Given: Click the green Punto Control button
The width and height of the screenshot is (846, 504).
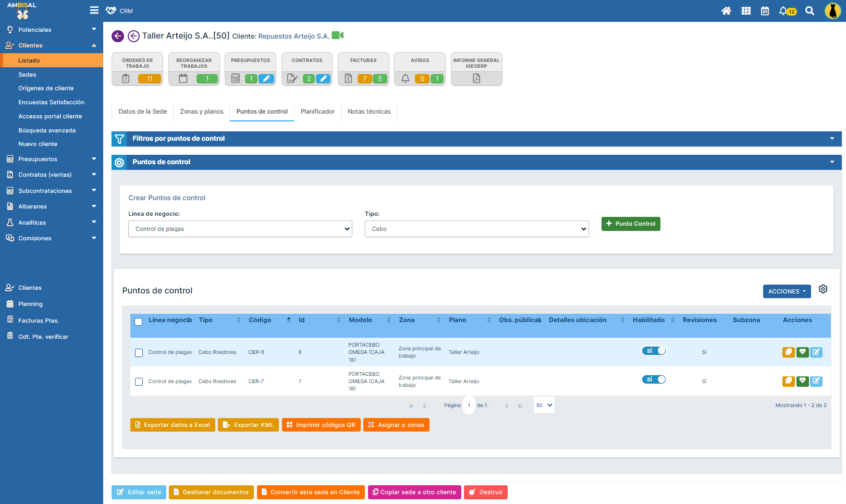Looking at the screenshot, I should [631, 224].
